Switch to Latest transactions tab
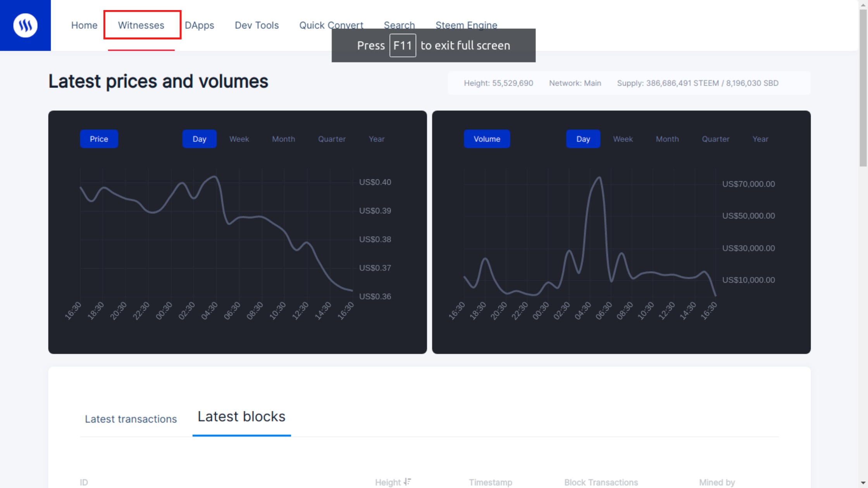This screenshot has width=868, height=488. pyautogui.click(x=131, y=419)
